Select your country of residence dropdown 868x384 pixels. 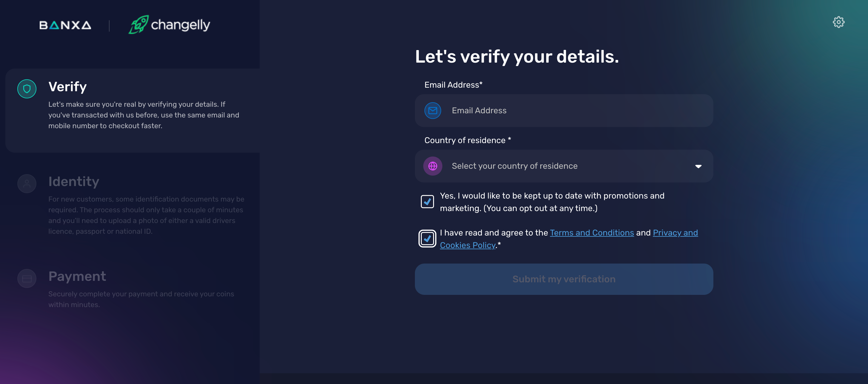pos(564,165)
